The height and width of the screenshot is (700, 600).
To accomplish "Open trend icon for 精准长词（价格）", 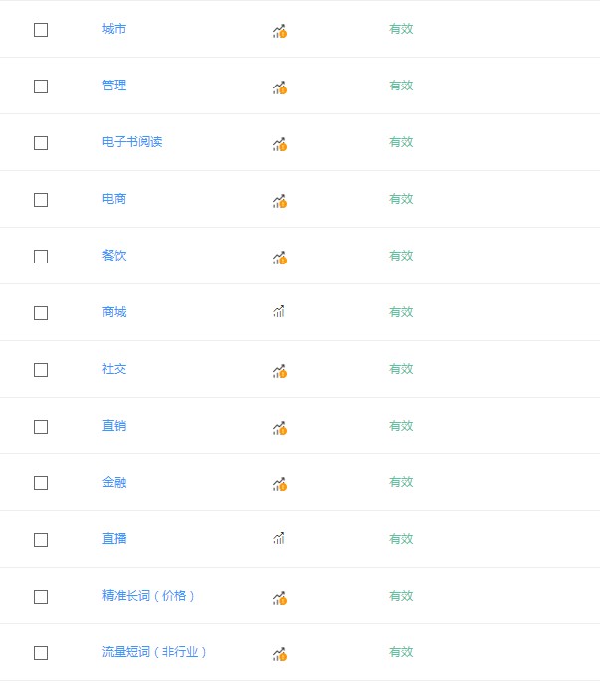I will click(x=279, y=598).
